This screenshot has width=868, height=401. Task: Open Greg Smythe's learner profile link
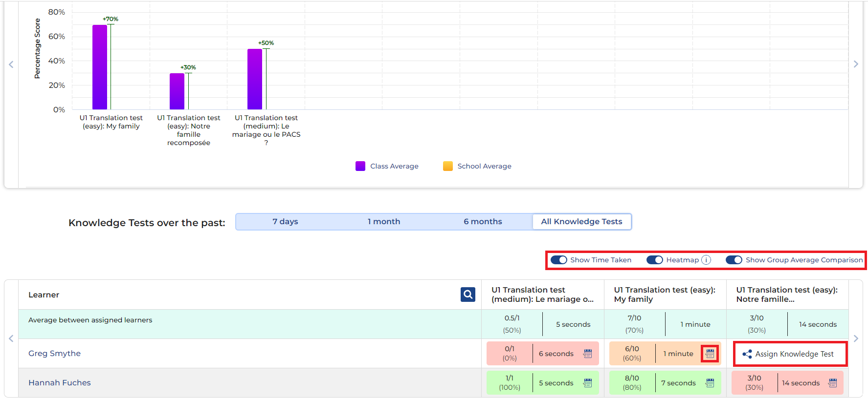54,353
